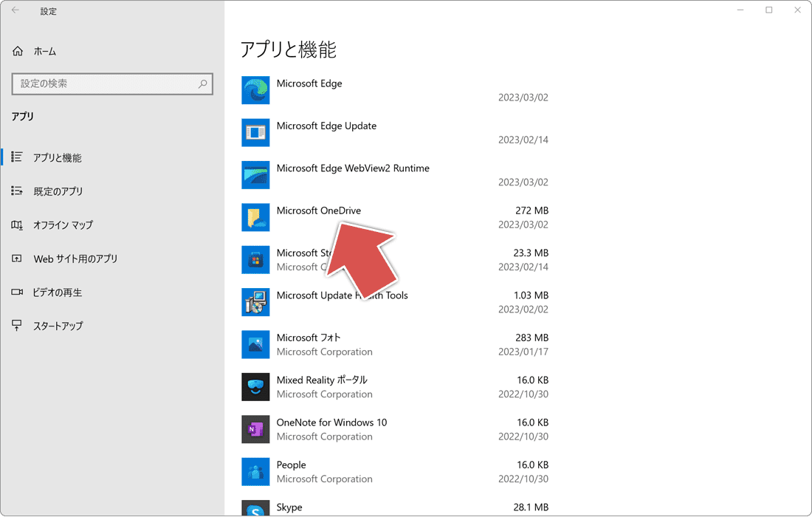Select the People app icon

pyautogui.click(x=255, y=471)
